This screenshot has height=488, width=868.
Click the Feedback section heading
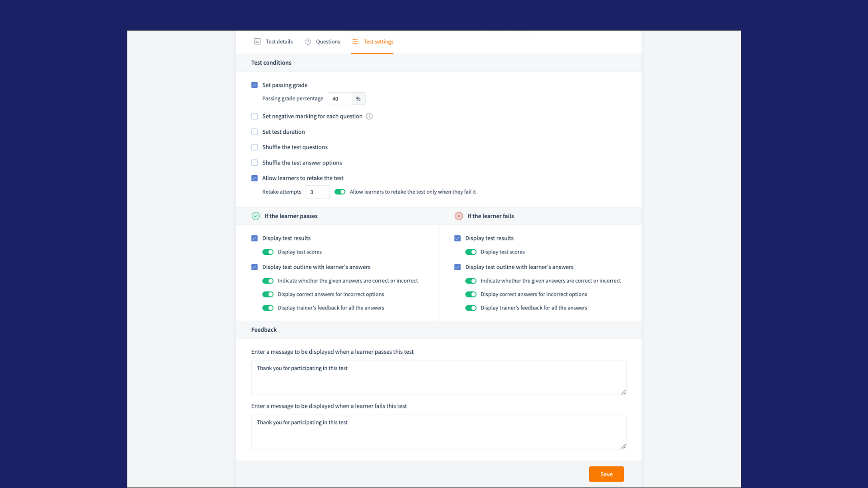264,330
